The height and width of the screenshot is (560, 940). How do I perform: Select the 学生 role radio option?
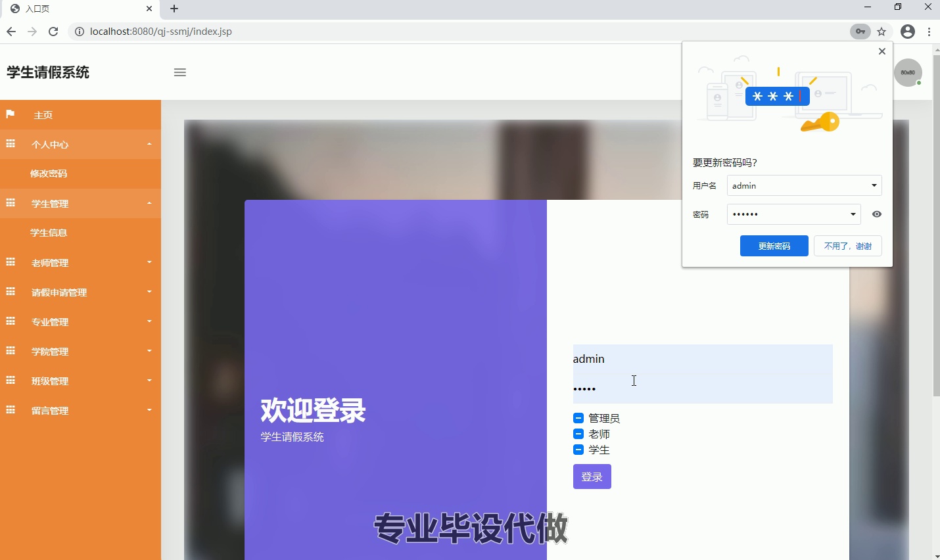[x=578, y=450]
